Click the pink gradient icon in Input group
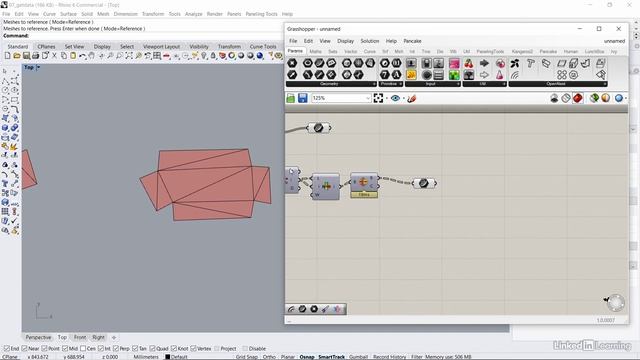The image size is (640, 360). pos(454,63)
